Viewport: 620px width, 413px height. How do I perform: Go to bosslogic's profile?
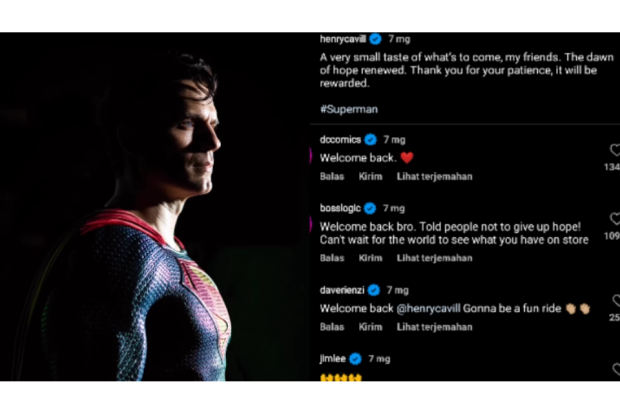pos(340,208)
